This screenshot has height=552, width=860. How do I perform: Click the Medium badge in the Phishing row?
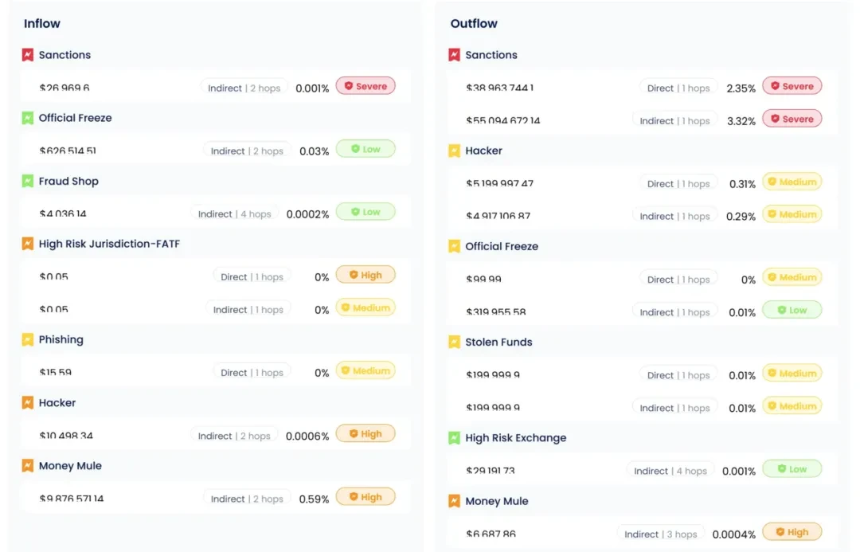click(x=365, y=371)
